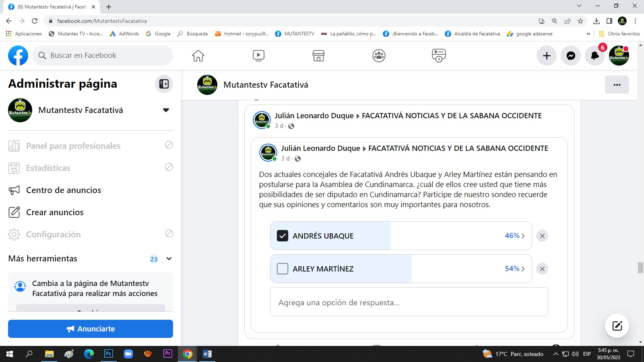Expand the Más herramientas section
The image size is (644, 362).
(169, 259)
